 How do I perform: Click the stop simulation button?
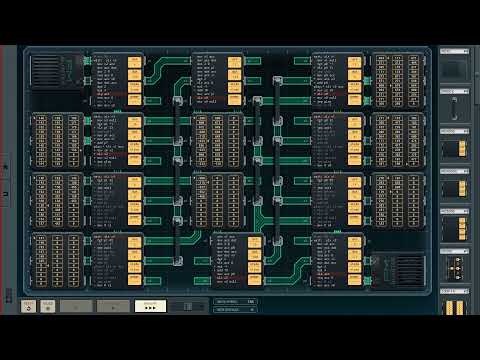pos(48,306)
